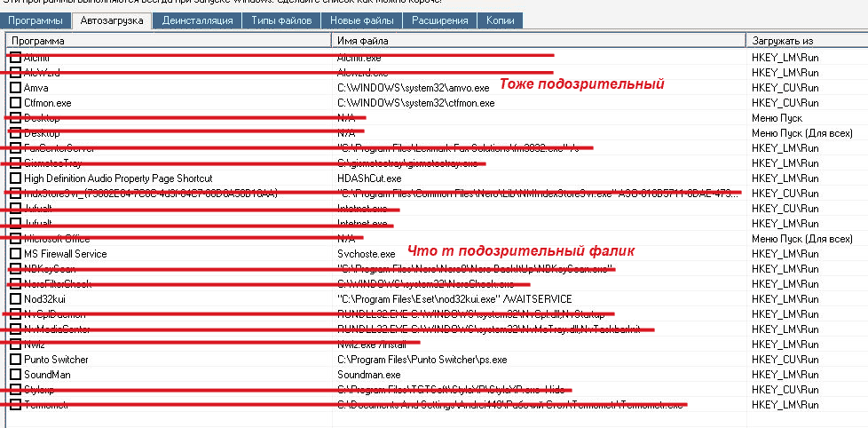Check the GismeteoTray checkbox
Image resolution: width=868 pixels, height=428 pixels.
point(15,163)
